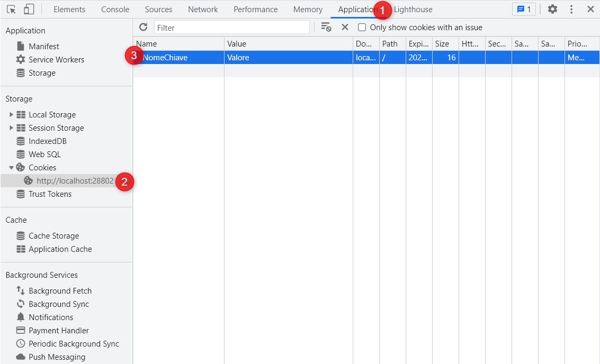Open the DevTools three-dot menu
This screenshot has height=364, width=600.
[571, 10]
